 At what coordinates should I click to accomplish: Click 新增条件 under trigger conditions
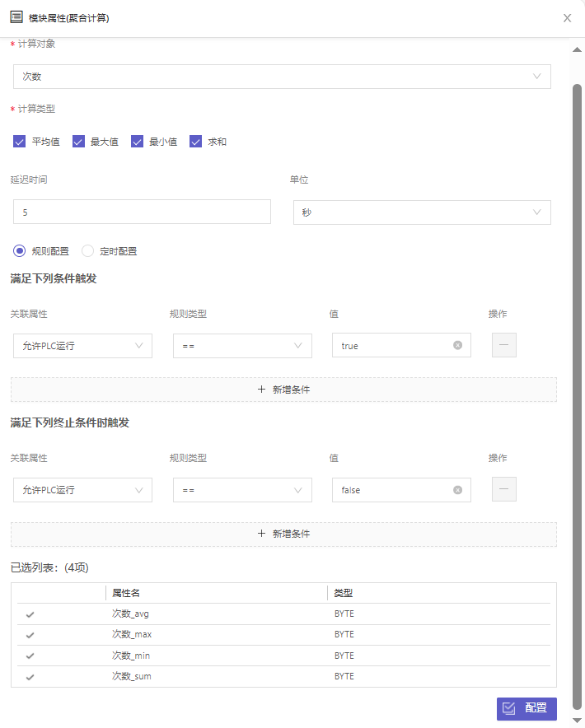[284, 390]
